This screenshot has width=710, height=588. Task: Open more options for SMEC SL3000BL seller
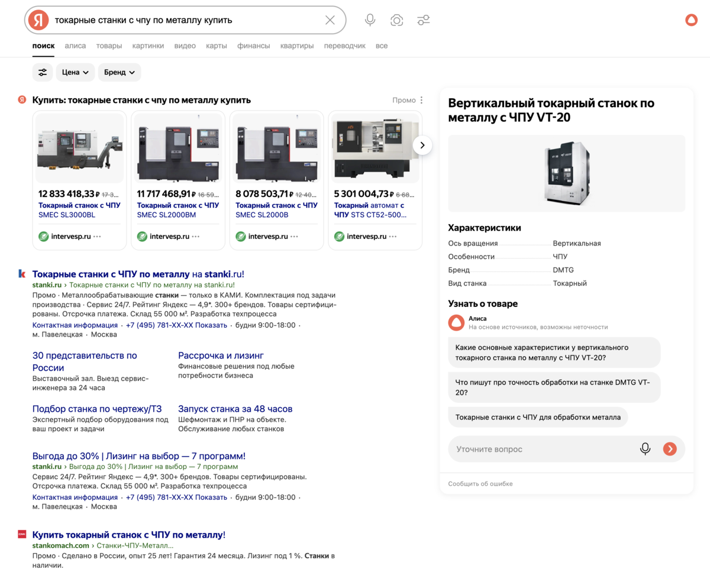click(97, 237)
